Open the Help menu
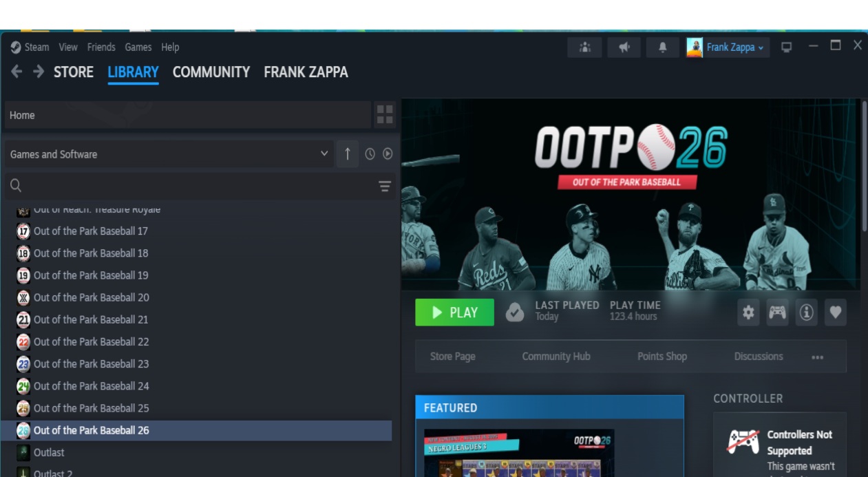Image resolution: width=868 pixels, height=477 pixels. 170,47
